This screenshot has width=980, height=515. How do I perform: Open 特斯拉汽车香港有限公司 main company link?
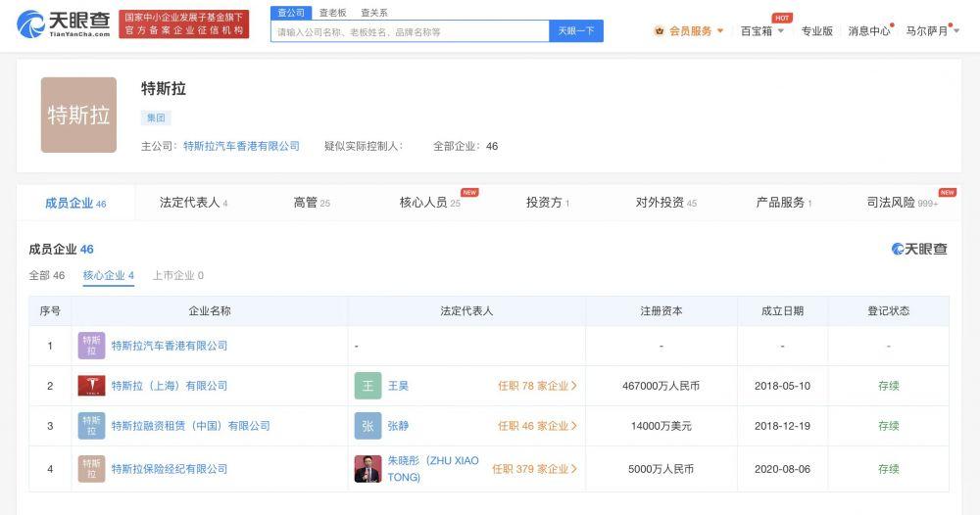pyautogui.click(x=241, y=146)
